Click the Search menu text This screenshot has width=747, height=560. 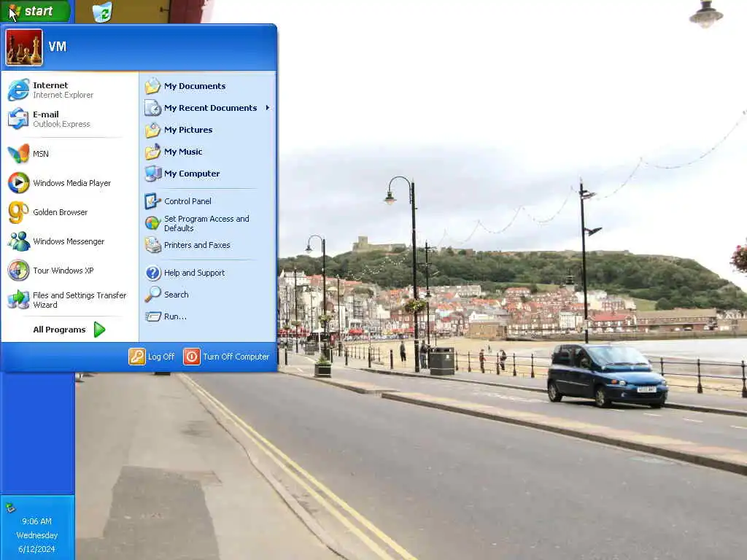point(177,295)
